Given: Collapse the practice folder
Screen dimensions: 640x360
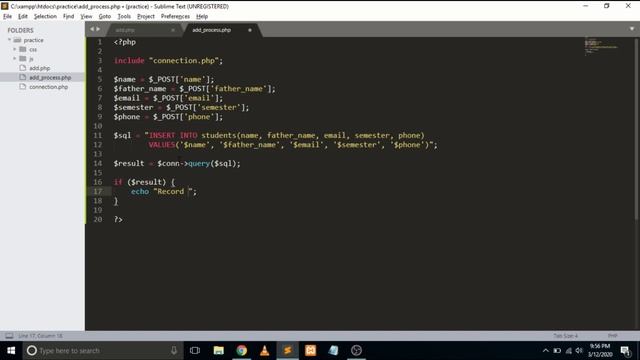Looking at the screenshot, I should (x=9, y=40).
